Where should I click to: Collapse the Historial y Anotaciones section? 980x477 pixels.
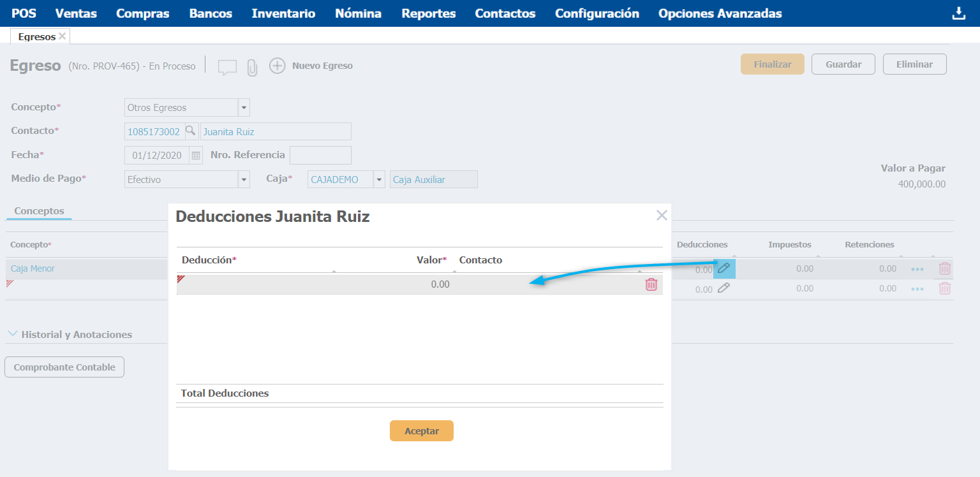13,334
